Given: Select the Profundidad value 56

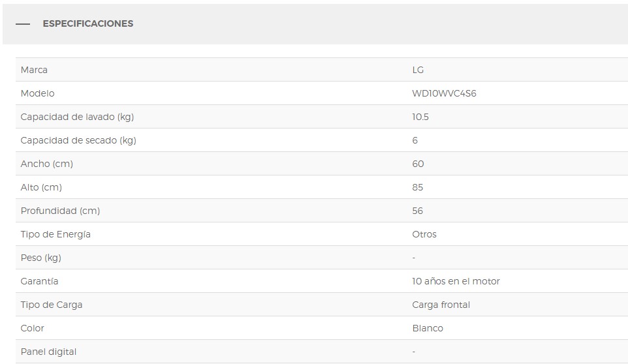Looking at the screenshot, I should pos(418,211).
